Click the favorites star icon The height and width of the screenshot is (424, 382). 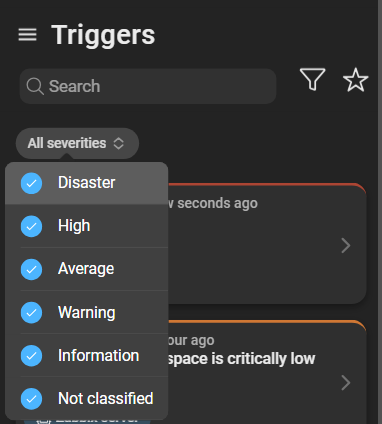tap(356, 80)
